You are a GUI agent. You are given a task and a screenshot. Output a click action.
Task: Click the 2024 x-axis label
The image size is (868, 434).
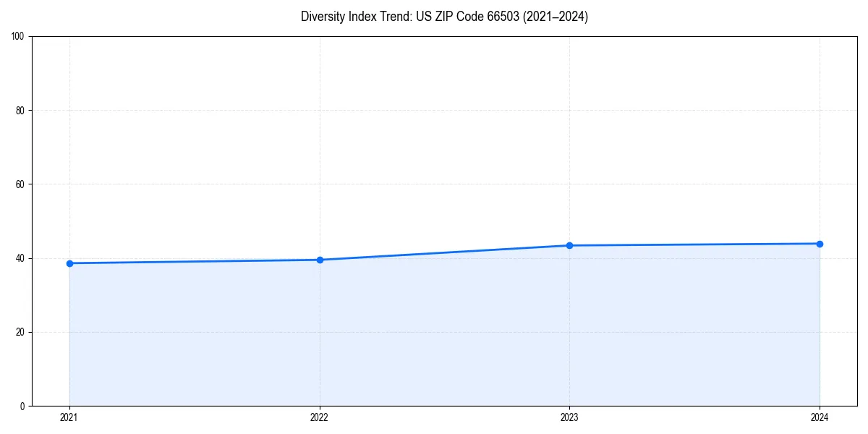820,417
